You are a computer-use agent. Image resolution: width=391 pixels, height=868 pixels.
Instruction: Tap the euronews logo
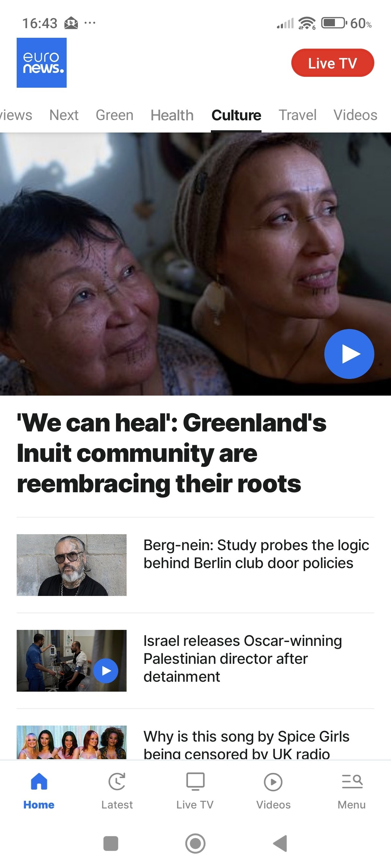[41, 63]
